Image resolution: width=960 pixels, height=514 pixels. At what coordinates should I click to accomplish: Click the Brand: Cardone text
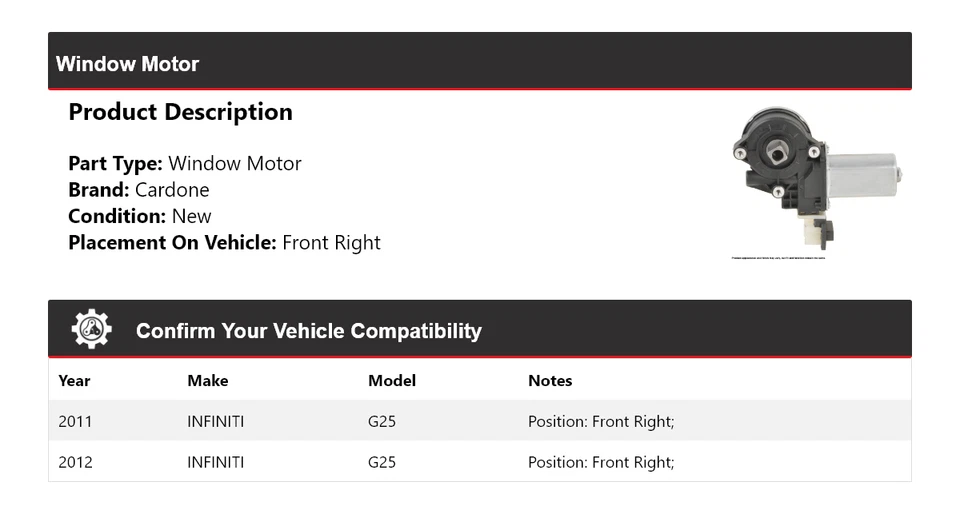point(138,190)
